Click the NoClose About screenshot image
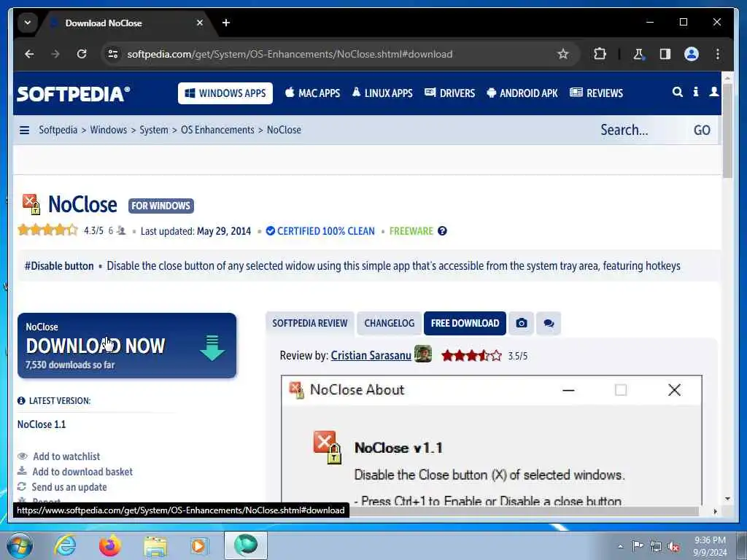 point(491,440)
